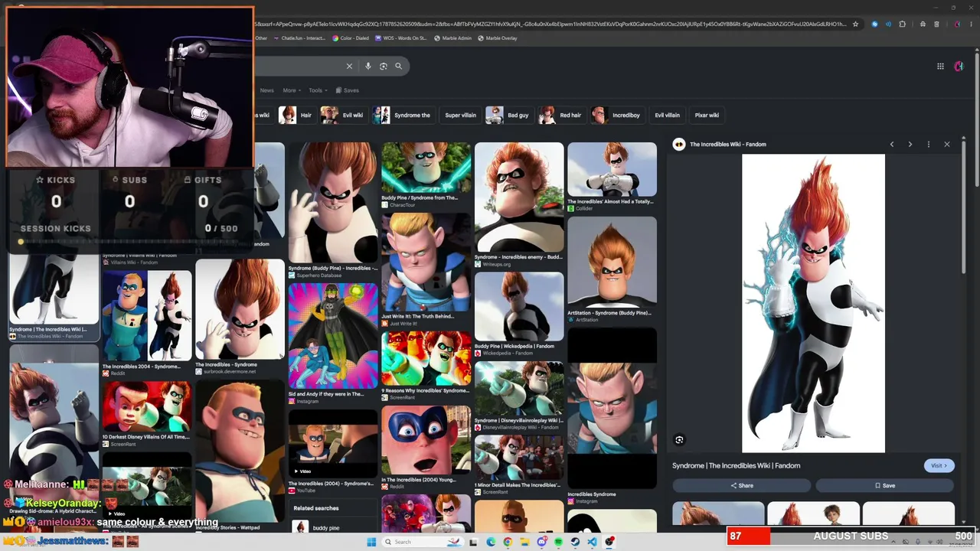The height and width of the screenshot is (551, 980).
Task: Filter results by Incrediboy chip
Action: point(616,115)
